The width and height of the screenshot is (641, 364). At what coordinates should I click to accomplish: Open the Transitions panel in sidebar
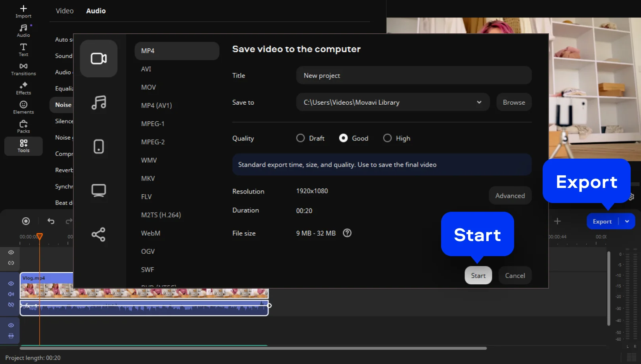tap(23, 69)
